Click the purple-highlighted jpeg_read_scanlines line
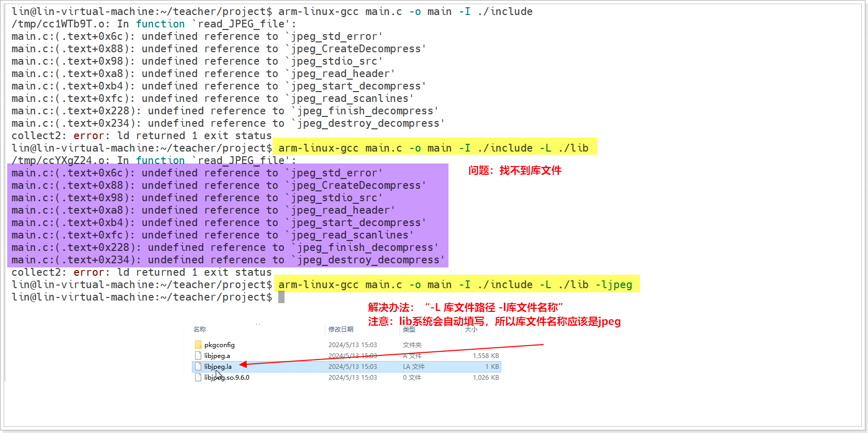The image size is (868, 433). tap(213, 235)
